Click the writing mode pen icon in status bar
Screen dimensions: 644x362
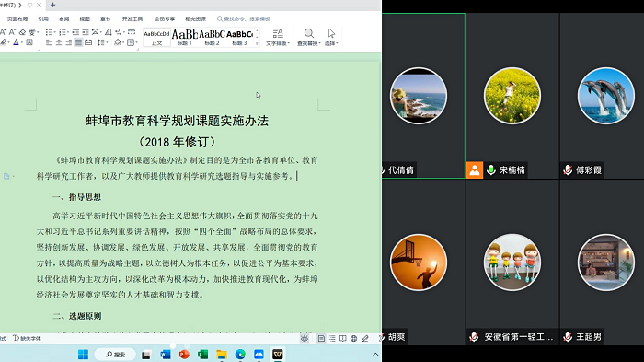(364, 338)
